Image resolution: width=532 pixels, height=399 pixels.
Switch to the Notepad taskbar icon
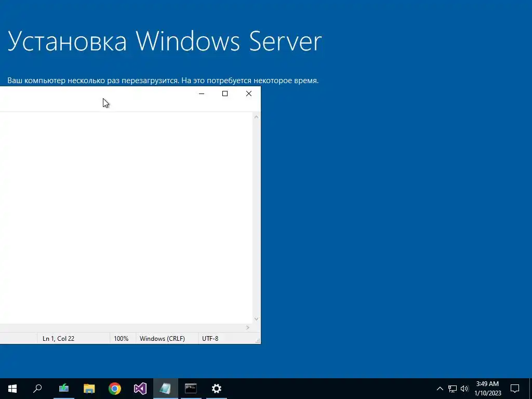coord(166,389)
